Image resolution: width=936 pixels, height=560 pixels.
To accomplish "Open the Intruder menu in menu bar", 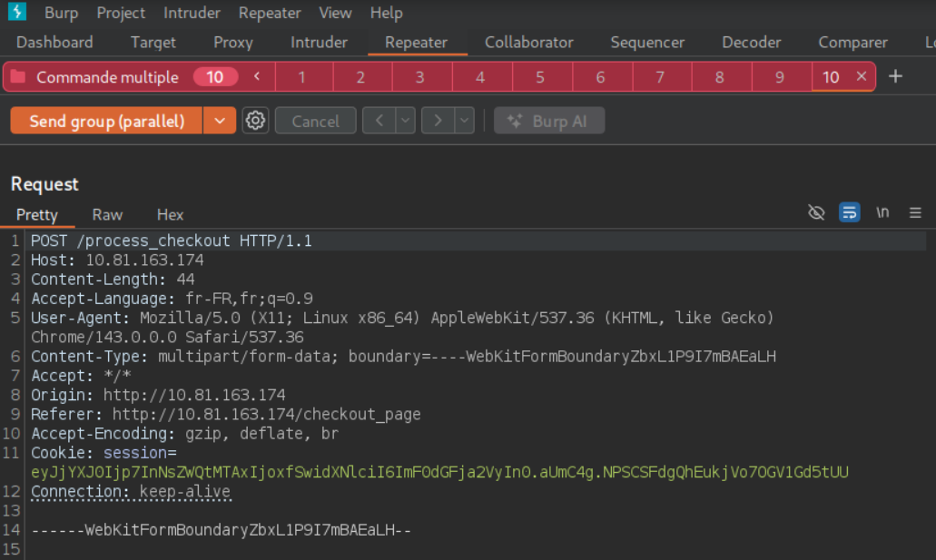I will tap(192, 13).
